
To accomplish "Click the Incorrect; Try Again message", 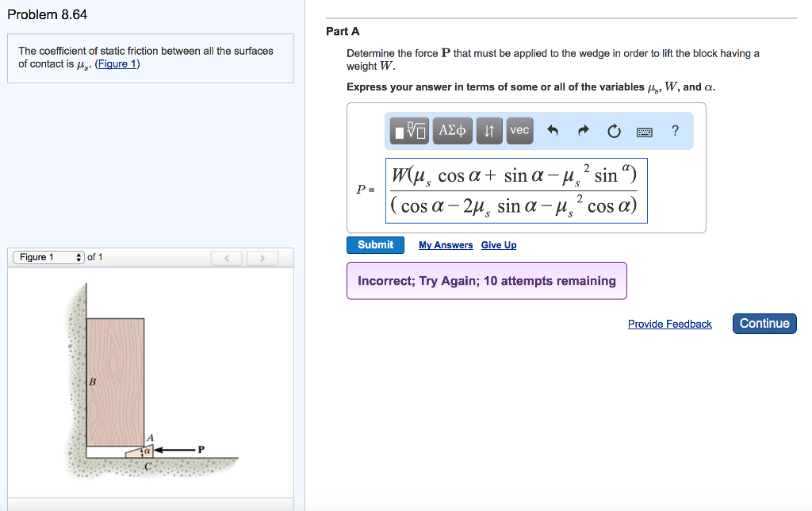I will pos(487,281).
